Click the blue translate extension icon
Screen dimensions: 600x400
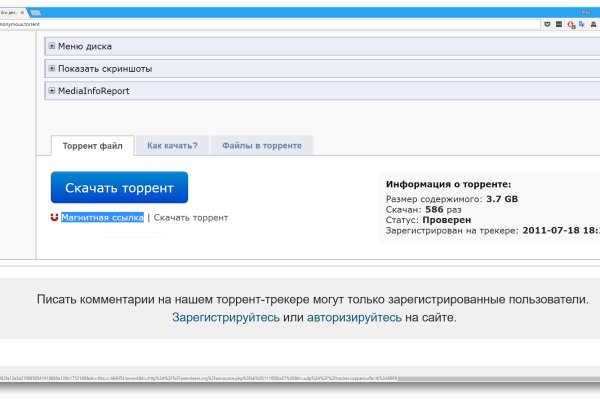582,24
